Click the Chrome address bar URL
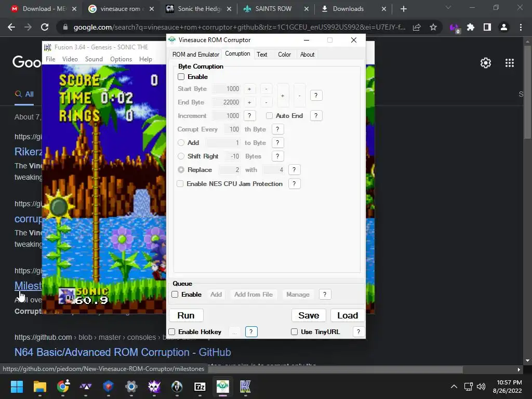Image resolution: width=532 pixels, height=399 pixels. point(239,27)
